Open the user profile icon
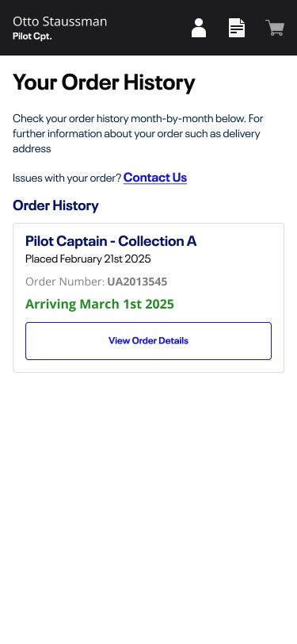 click(199, 28)
